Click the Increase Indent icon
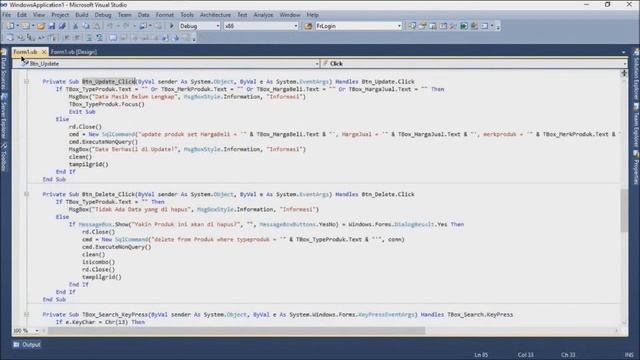The height and width of the screenshot is (360, 640). 77,38
